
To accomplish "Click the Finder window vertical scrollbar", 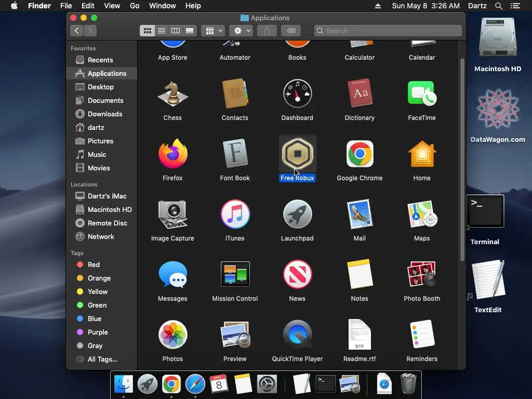I will (x=462, y=160).
